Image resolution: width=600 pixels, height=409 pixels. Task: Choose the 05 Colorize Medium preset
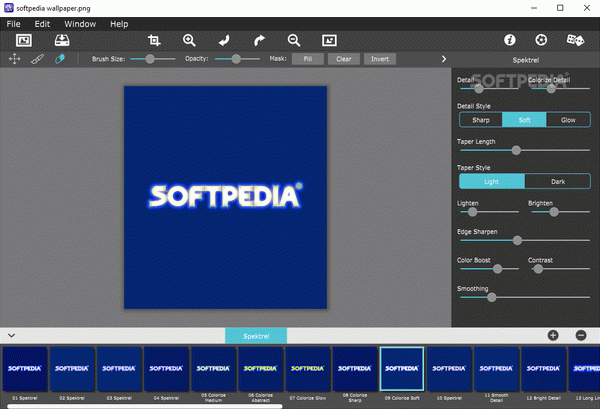[214, 369]
